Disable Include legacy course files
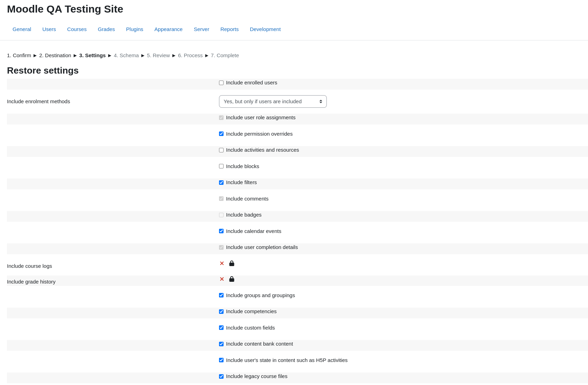Screen dimensions: 588x385 pos(221,377)
